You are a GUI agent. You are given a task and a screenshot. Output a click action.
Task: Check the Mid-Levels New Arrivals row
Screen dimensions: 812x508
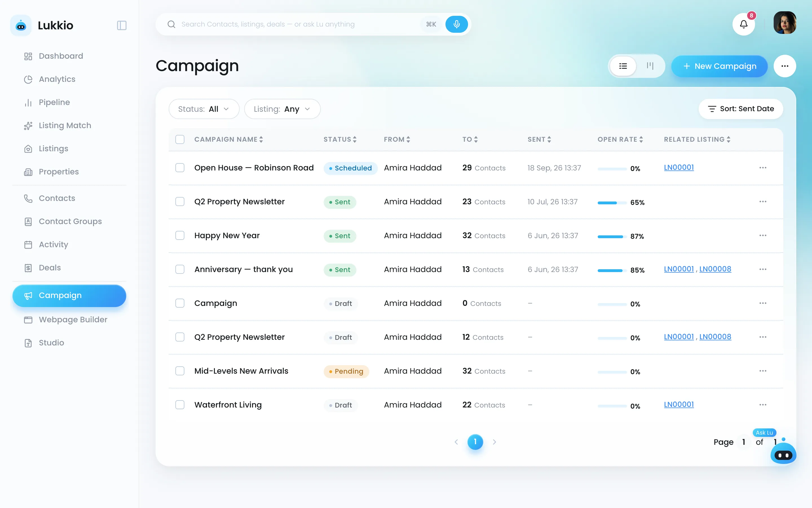(x=180, y=371)
